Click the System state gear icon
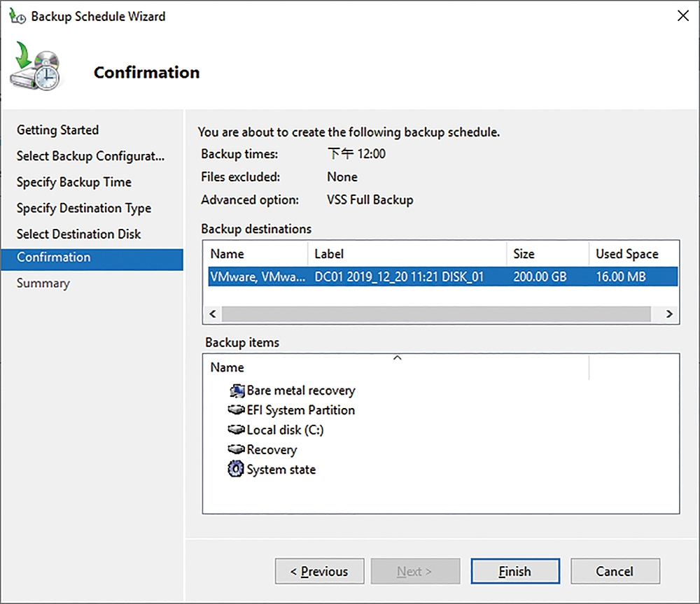Image resolution: width=700 pixels, height=604 pixels. click(236, 469)
